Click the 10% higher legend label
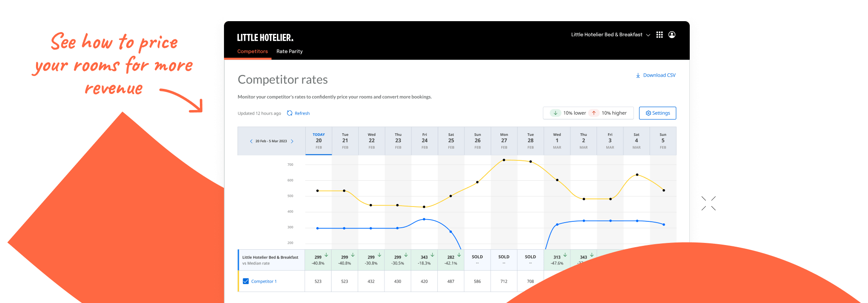 tap(614, 113)
